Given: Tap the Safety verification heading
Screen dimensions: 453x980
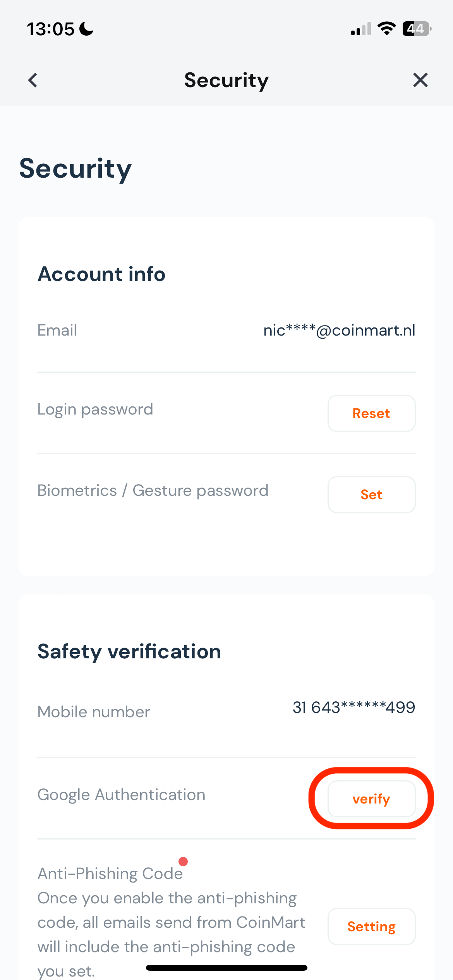Looking at the screenshot, I should 129,652.
